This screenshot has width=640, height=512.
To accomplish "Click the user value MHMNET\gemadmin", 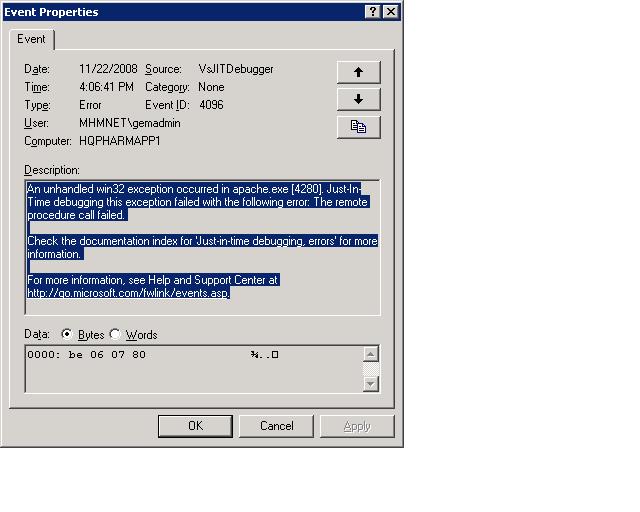I will point(130,123).
